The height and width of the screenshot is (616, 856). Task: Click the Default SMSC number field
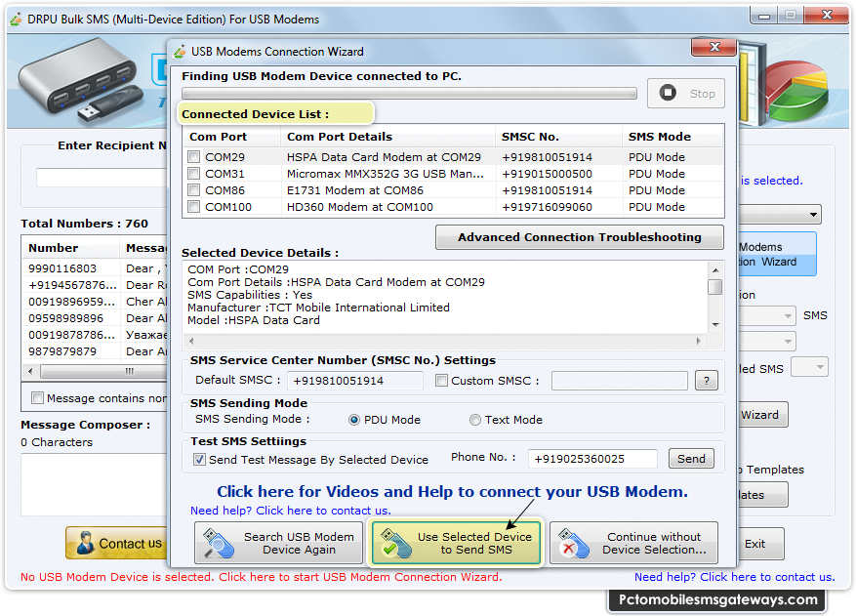tap(355, 381)
